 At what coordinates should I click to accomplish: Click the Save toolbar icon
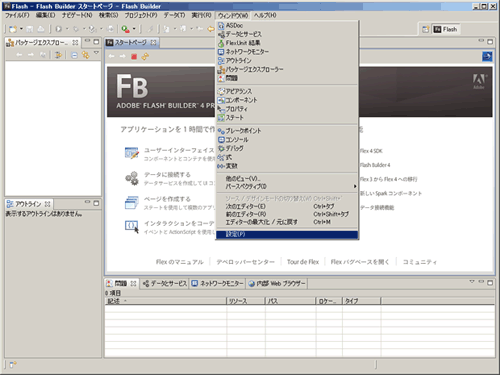coord(30,29)
